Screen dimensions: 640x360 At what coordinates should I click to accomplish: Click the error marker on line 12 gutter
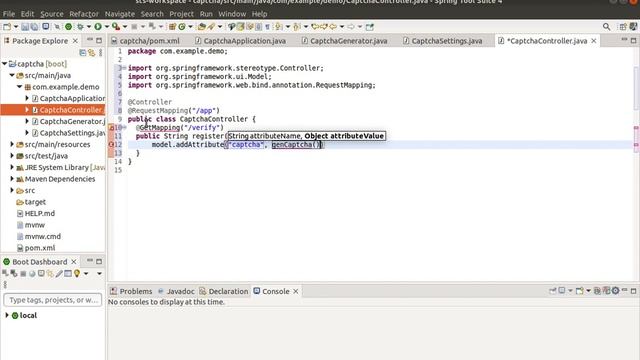111,144
